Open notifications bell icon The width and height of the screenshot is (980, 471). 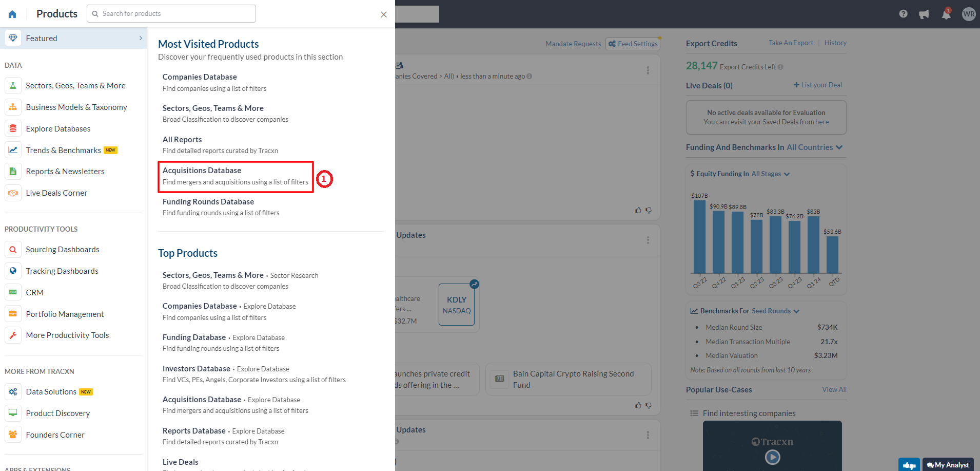[946, 14]
